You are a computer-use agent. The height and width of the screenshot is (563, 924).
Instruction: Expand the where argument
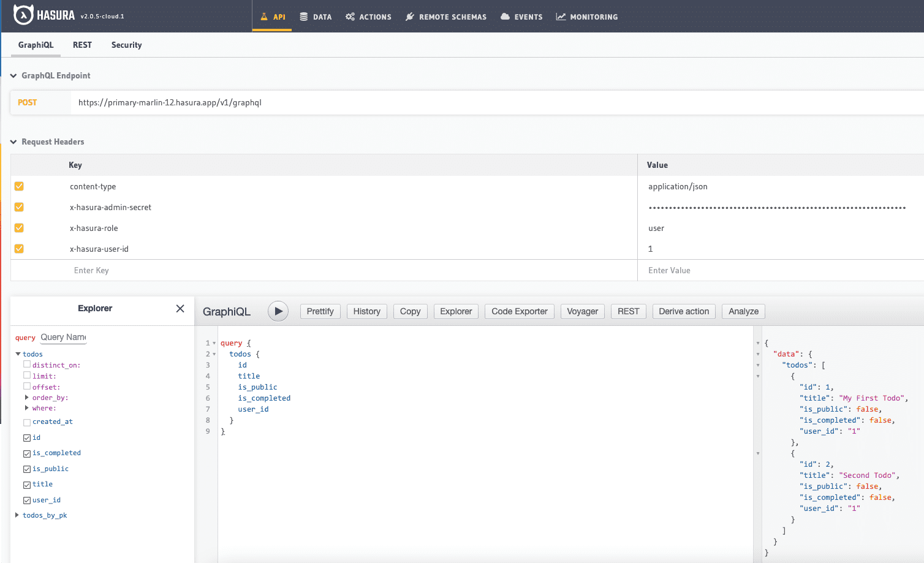coord(26,407)
